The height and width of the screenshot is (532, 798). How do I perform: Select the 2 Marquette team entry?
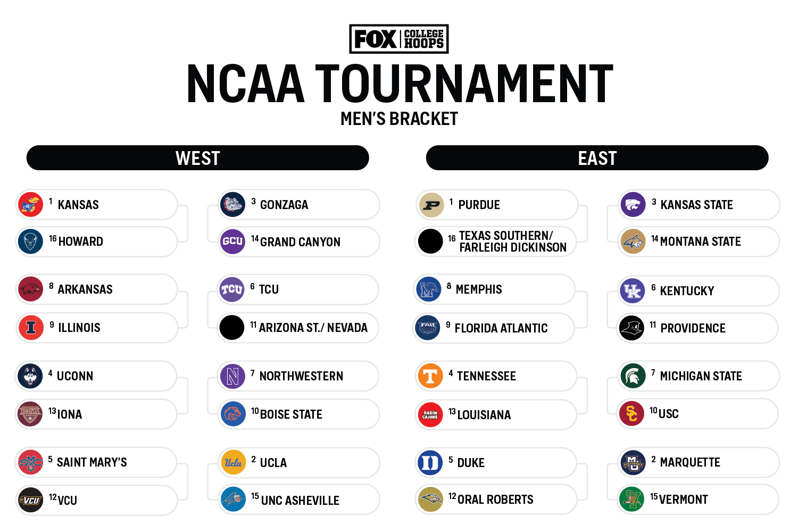pos(698,462)
